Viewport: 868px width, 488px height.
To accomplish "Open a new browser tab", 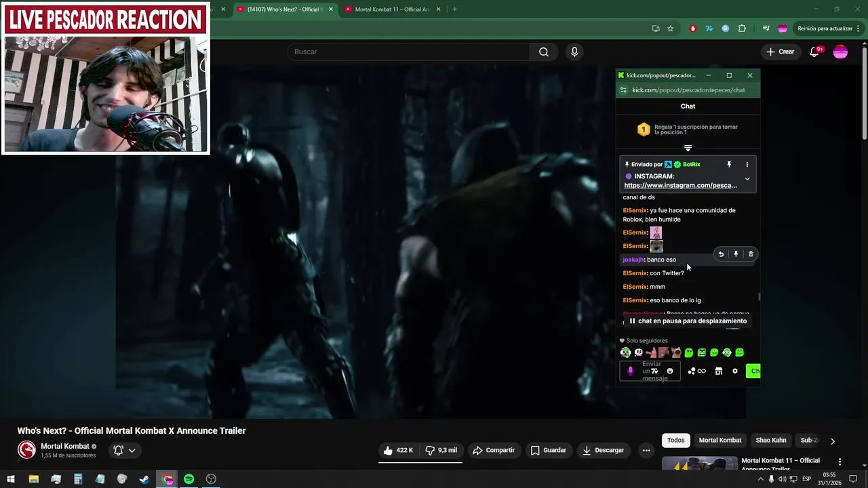I will pyautogui.click(x=454, y=9).
